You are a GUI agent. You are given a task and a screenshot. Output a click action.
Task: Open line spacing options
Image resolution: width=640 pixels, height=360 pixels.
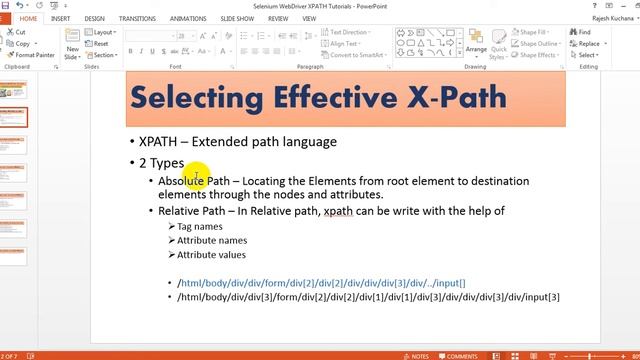(310, 36)
